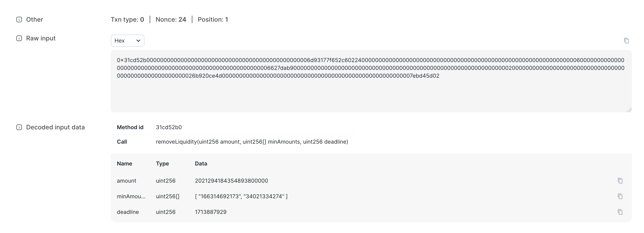This screenshot has width=644, height=233.
Task: Click the deadline value 1713887929
Action: click(x=211, y=212)
